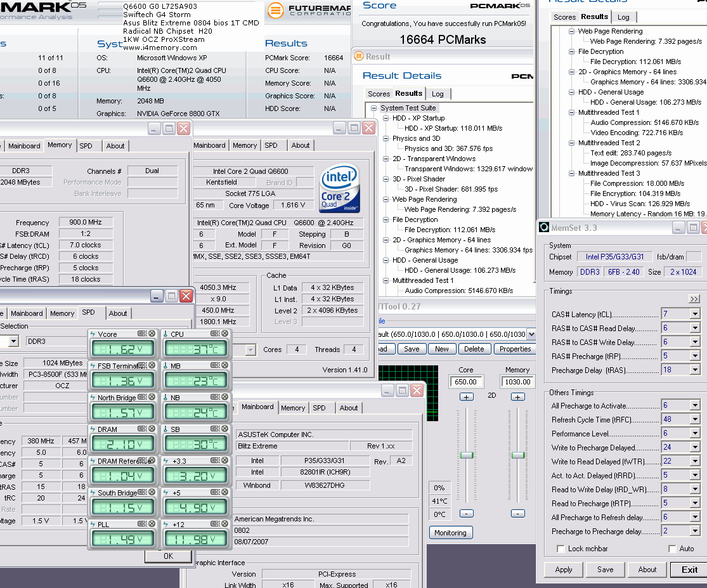The height and width of the screenshot is (588, 707).
Task: Close the DRAM voltage monitor widget
Action: (x=152, y=429)
